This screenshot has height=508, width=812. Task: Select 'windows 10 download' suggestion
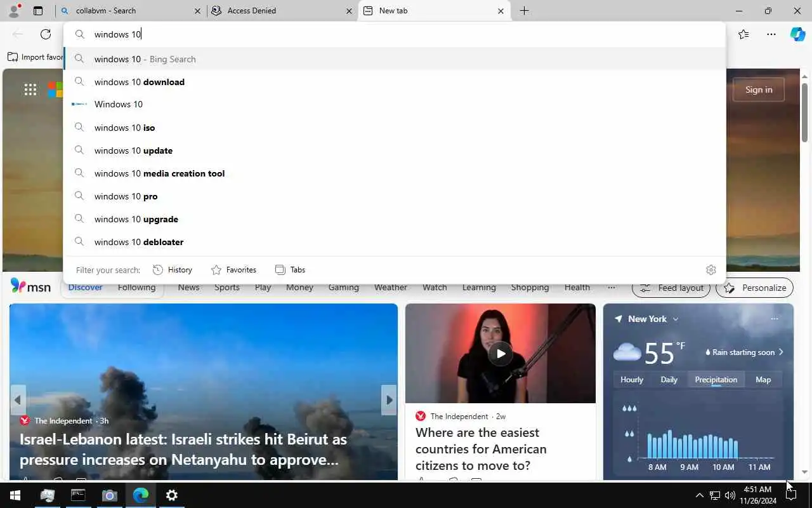click(x=394, y=82)
